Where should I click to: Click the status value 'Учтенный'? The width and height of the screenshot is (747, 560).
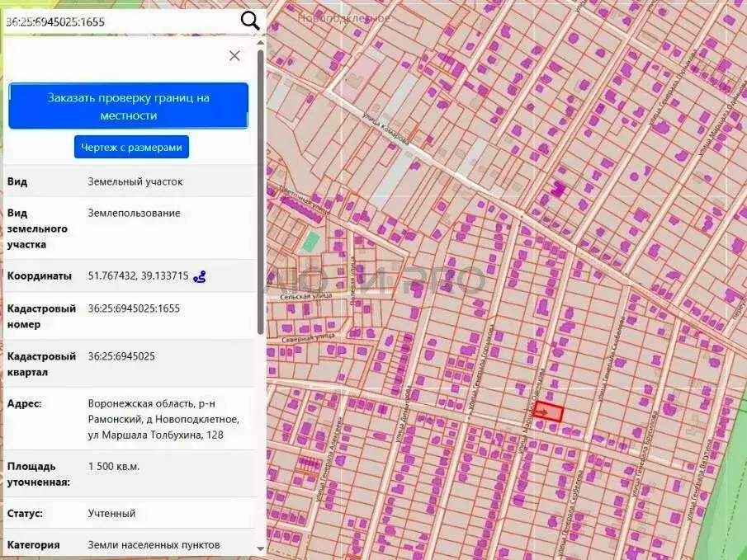pyautogui.click(x=111, y=513)
